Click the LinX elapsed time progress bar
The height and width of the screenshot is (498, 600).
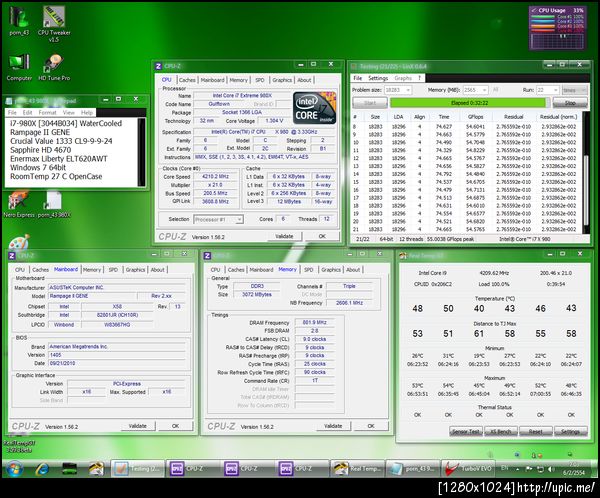[x=469, y=102]
